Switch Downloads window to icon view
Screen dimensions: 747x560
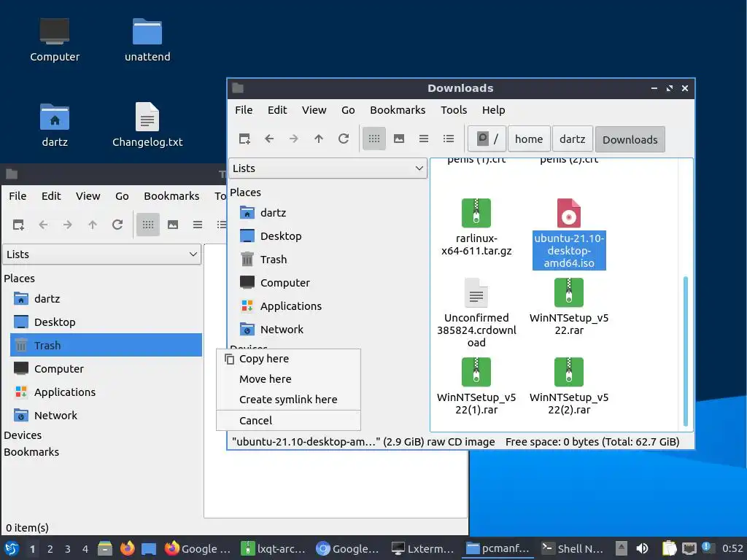click(x=374, y=139)
